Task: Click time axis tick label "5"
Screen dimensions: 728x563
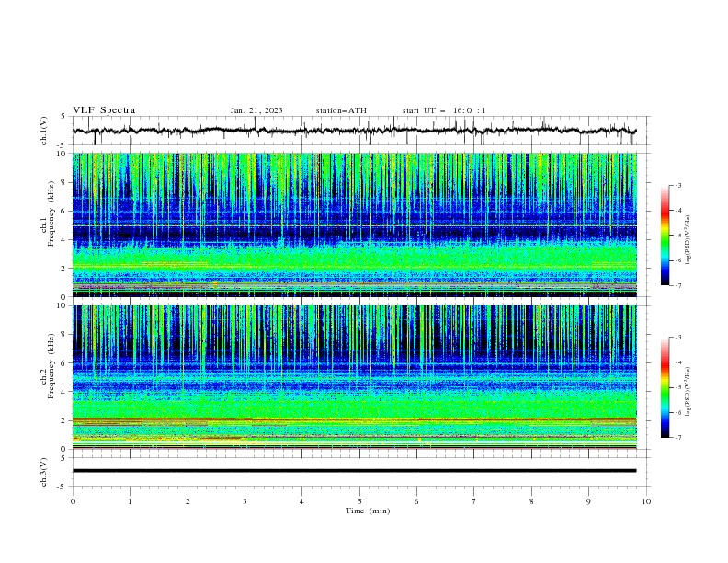Action: 359,501
